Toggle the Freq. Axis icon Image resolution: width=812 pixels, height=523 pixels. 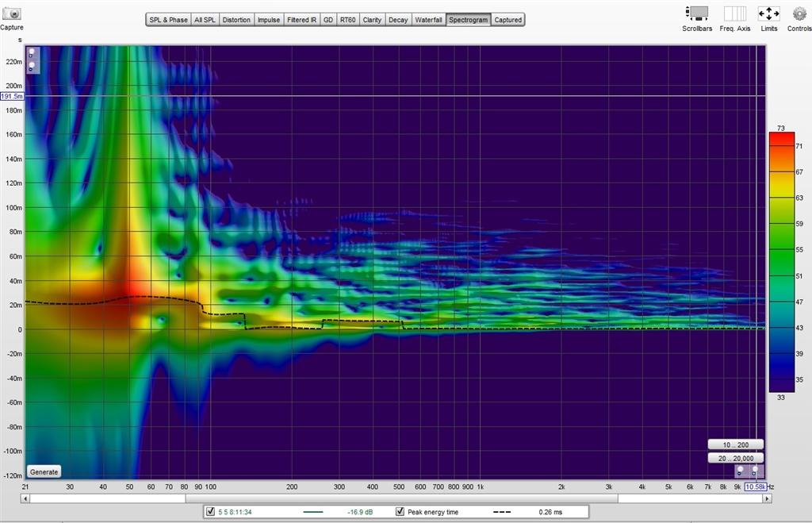(735, 13)
